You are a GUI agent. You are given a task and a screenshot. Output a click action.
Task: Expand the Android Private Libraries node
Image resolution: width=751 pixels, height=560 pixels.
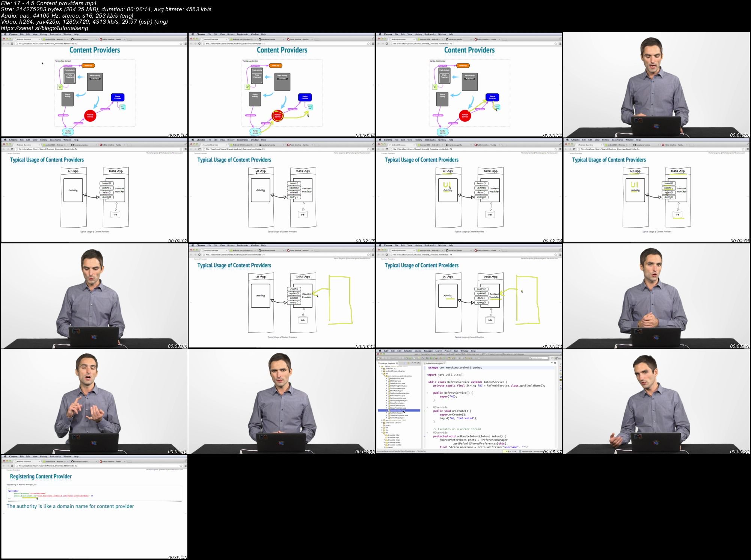click(x=382, y=371)
